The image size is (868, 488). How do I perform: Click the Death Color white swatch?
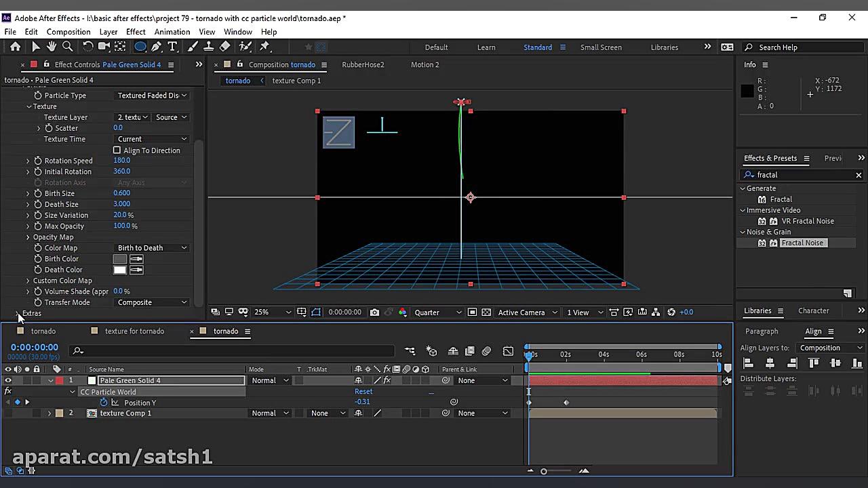[120, 270]
